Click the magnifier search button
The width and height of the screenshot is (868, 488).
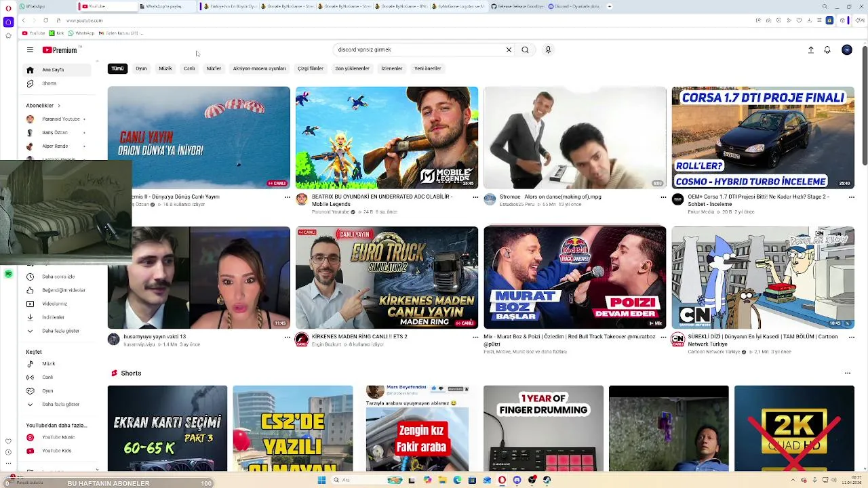[x=525, y=49]
